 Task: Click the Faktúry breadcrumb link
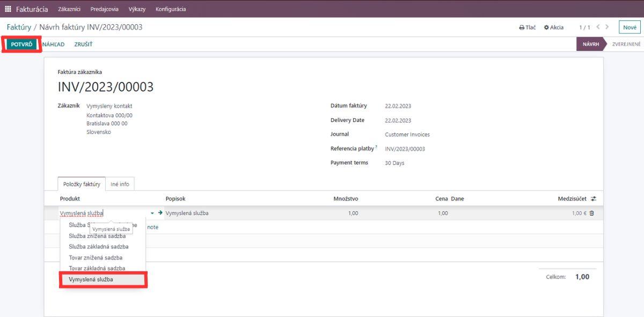pos(18,27)
